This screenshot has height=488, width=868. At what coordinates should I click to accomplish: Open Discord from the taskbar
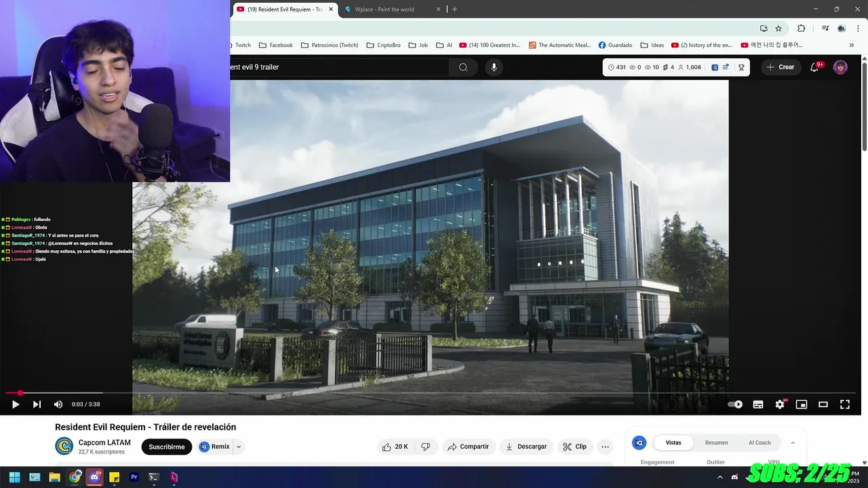coord(94,477)
